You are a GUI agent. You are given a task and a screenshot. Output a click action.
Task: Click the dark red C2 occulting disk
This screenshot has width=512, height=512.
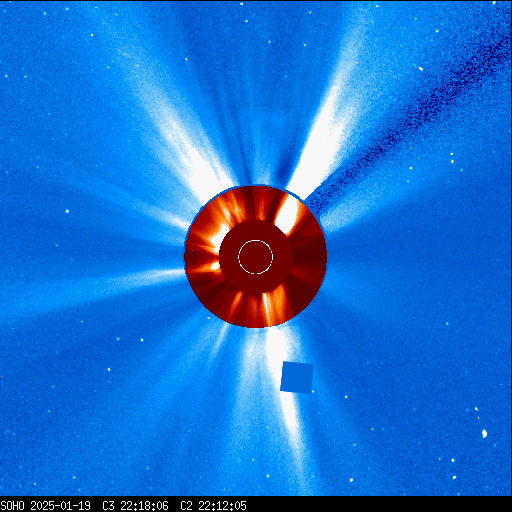click(256, 256)
